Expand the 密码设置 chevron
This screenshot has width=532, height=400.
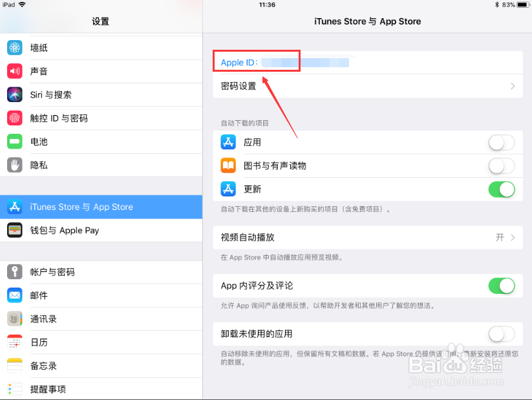click(513, 86)
